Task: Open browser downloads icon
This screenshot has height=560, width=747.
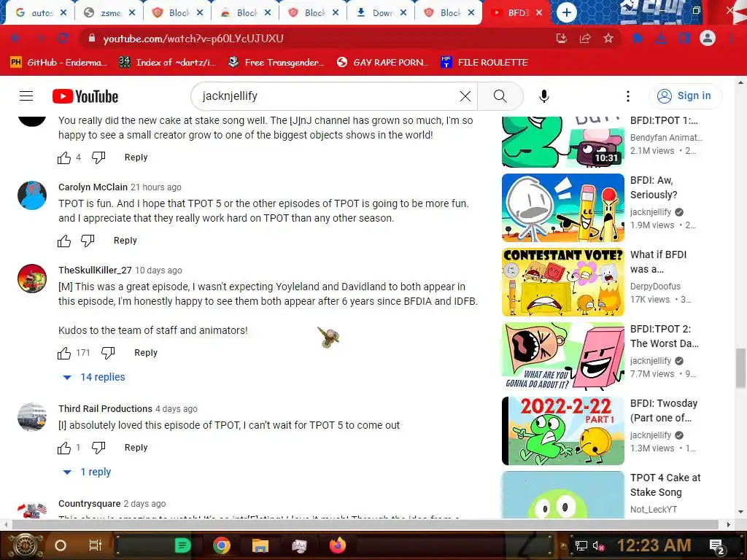Action: pyautogui.click(x=661, y=39)
